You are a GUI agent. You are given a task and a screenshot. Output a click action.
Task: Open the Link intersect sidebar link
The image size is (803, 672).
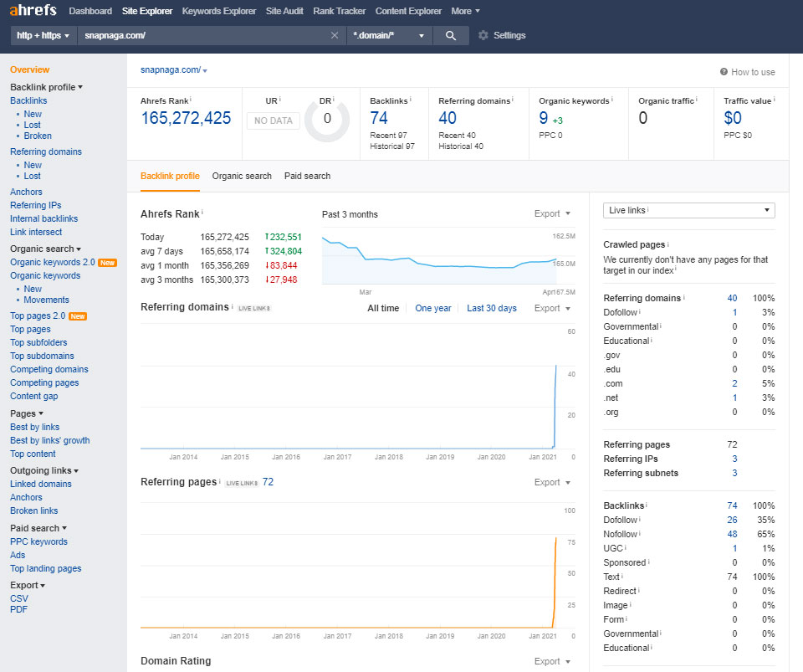tap(36, 232)
